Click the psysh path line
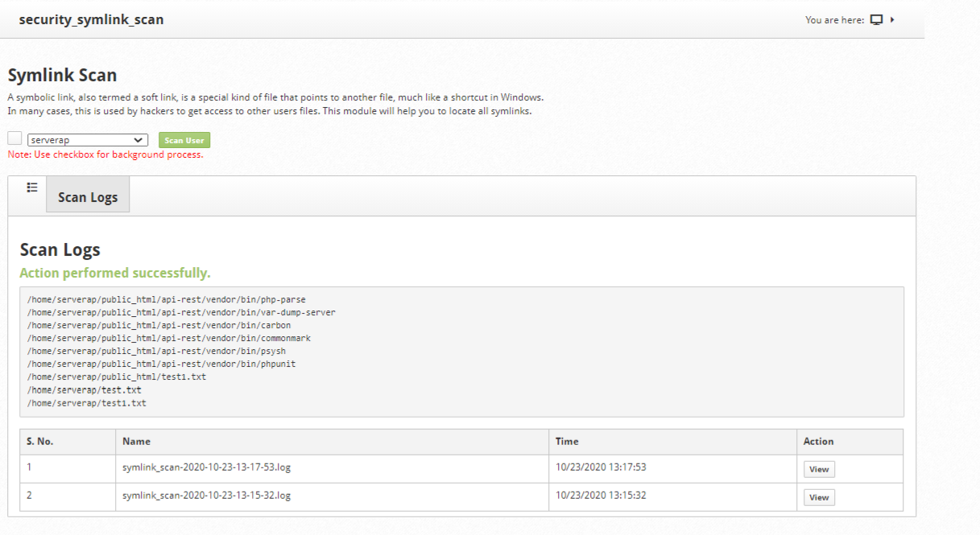The height and width of the screenshot is (535, 980). [x=156, y=351]
